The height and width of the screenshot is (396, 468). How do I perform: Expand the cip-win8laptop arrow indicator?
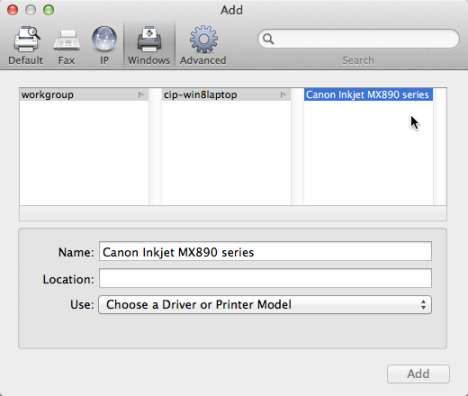click(x=283, y=95)
